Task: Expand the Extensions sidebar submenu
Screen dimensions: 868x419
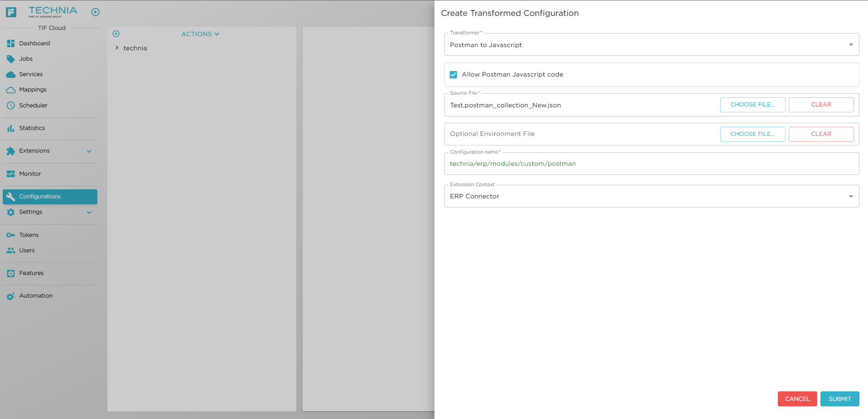Action: click(89, 151)
